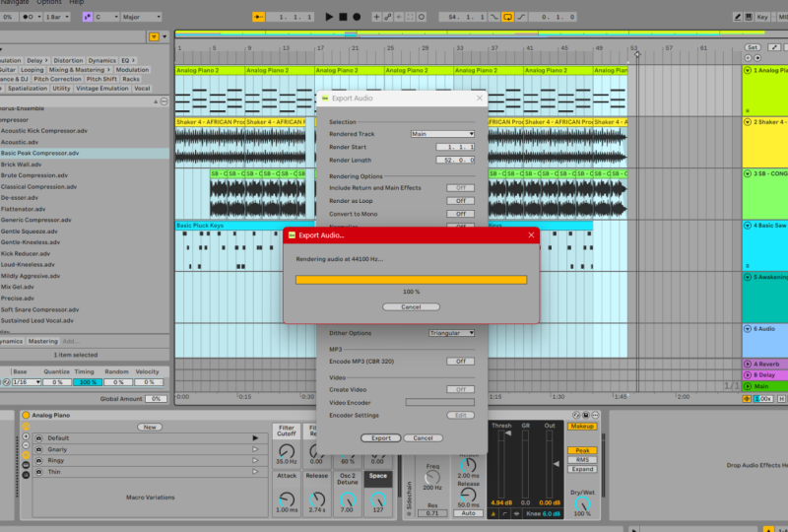Toggle Include Return and Main Effects Off
788x532 pixels.
(x=460, y=187)
